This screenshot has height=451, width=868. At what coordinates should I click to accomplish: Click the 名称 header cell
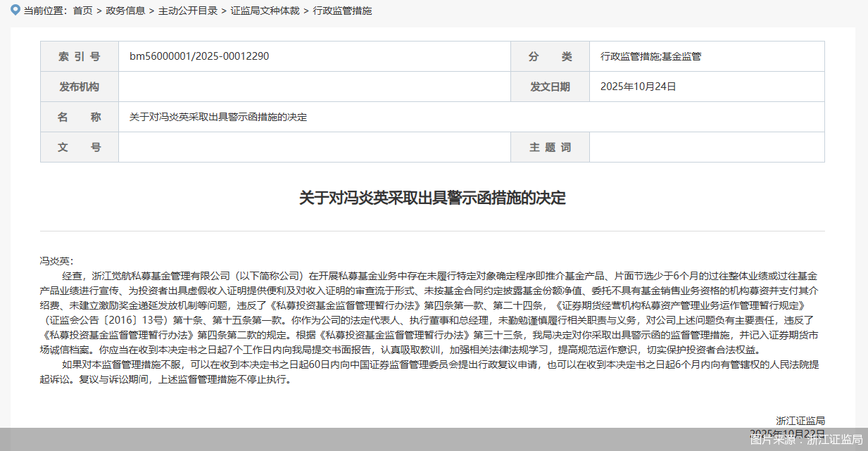click(x=79, y=117)
